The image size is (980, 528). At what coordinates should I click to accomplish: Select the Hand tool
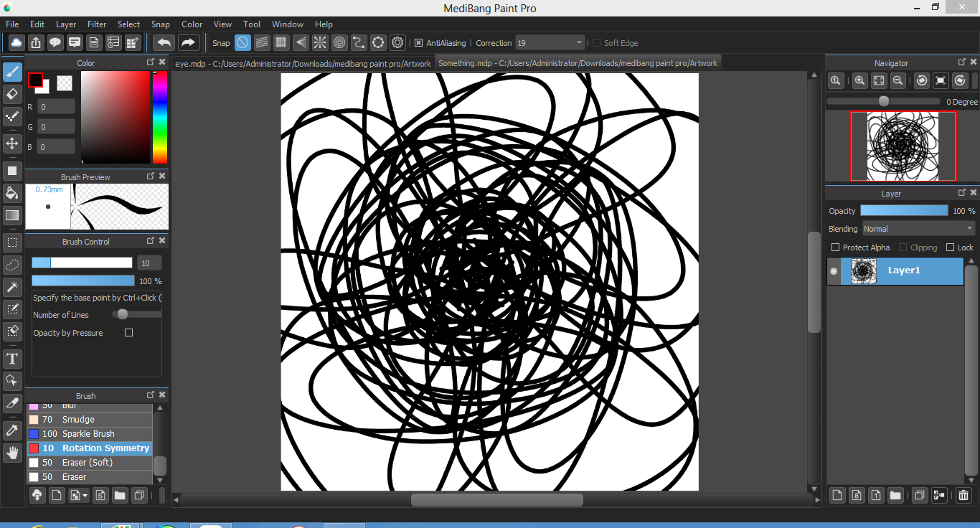tap(12, 453)
